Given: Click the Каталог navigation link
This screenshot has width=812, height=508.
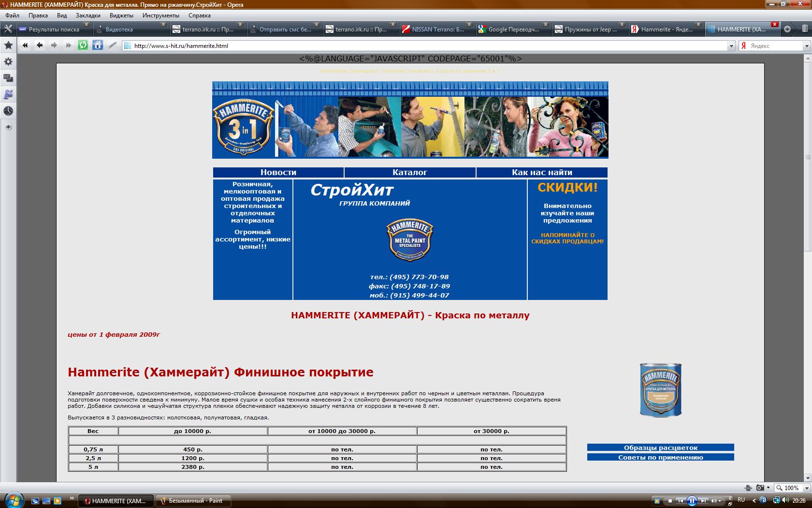Looking at the screenshot, I should 410,172.
